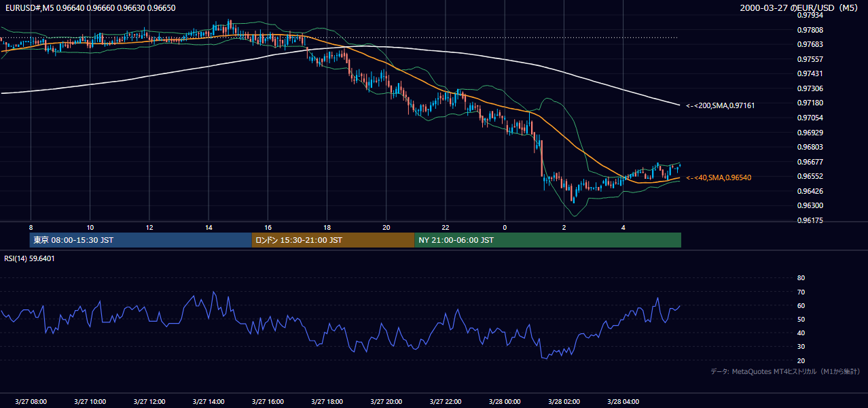
Task: Click price axis value 0.97306
Action: (810, 88)
